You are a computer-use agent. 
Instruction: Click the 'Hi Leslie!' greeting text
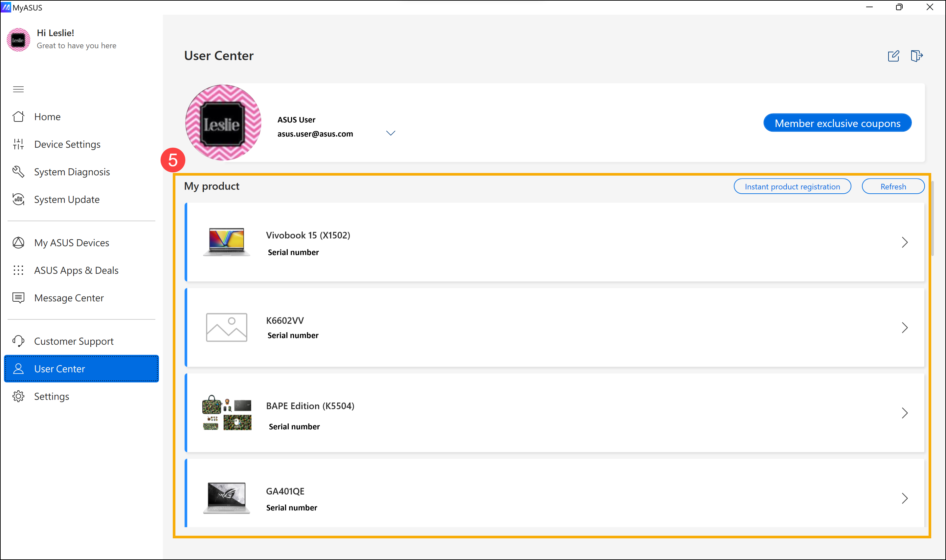tap(56, 33)
